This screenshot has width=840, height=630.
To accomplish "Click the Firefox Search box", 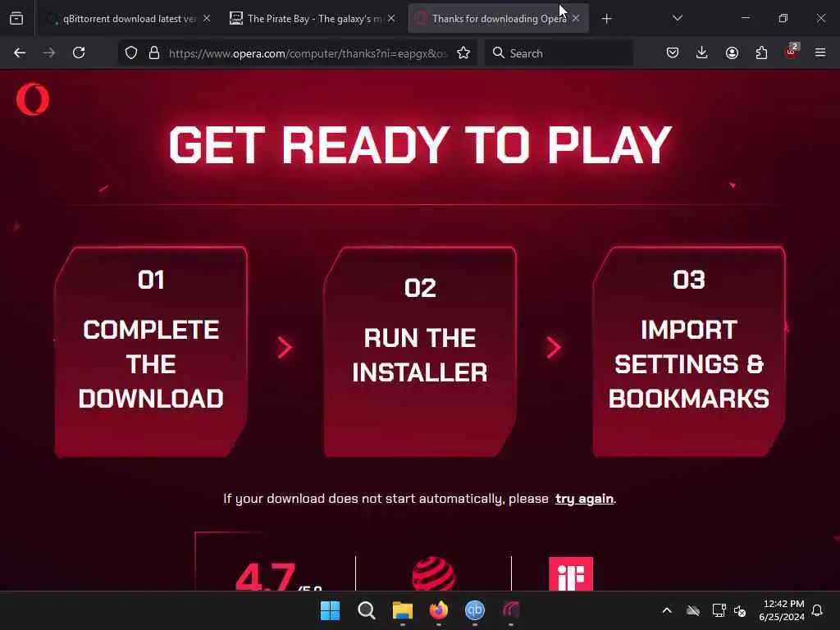I will pyautogui.click(x=559, y=53).
